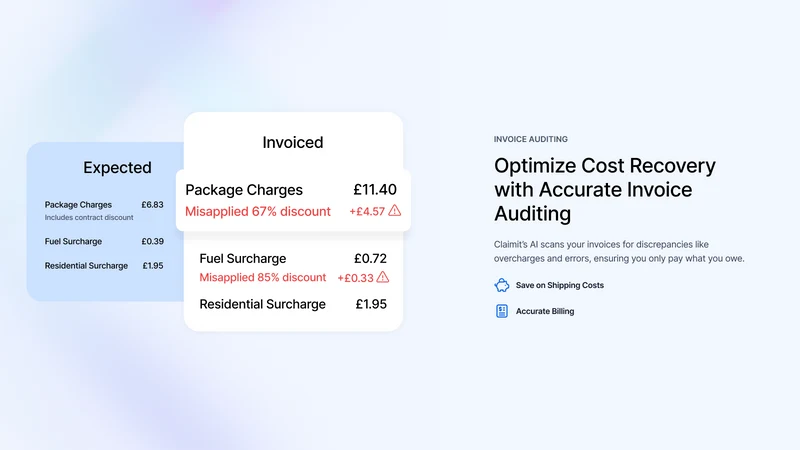Click the warning triangle beside +£4.57
Image resolution: width=800 pixels, height=450 pixels.
tap(394, 211)
